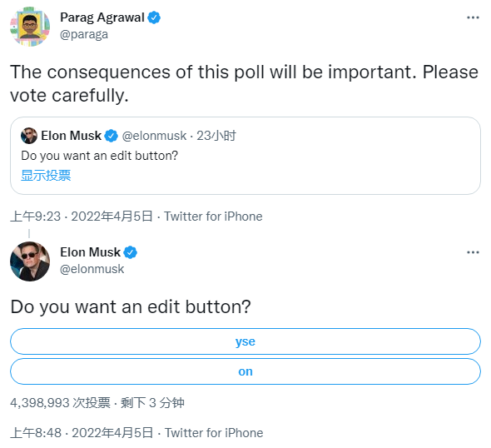Click Elon Musk's small avatar in quoted tweet
491x448 pixels.
[29, 136]
